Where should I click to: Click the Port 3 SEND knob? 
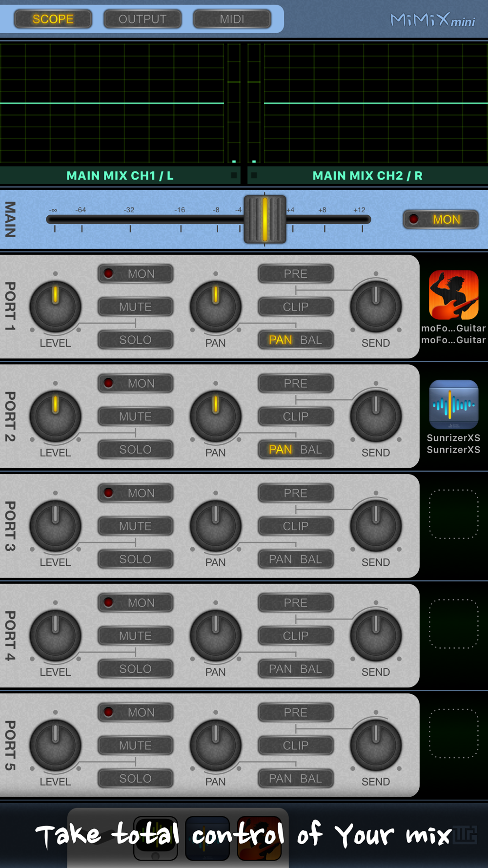[376, 526]
